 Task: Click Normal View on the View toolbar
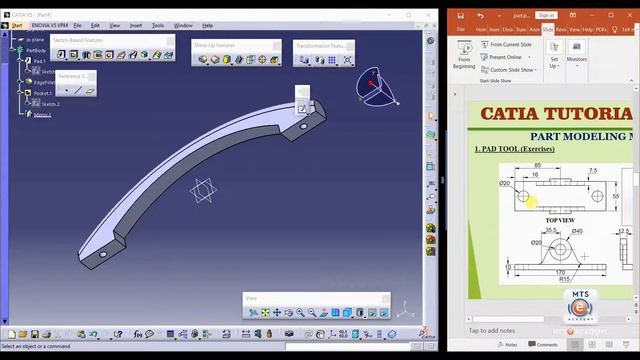(324, 313)
